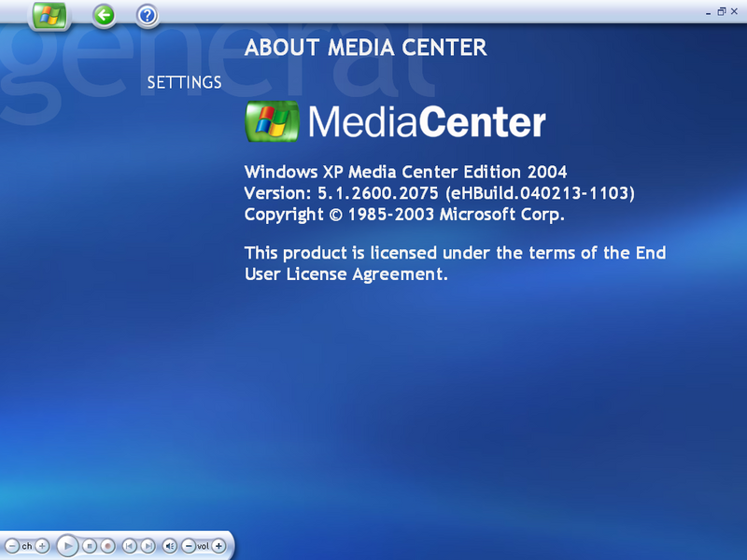Close the Media Center window
Image resolution: width=747 pixels, height=560 pixels.
point(734,11)
